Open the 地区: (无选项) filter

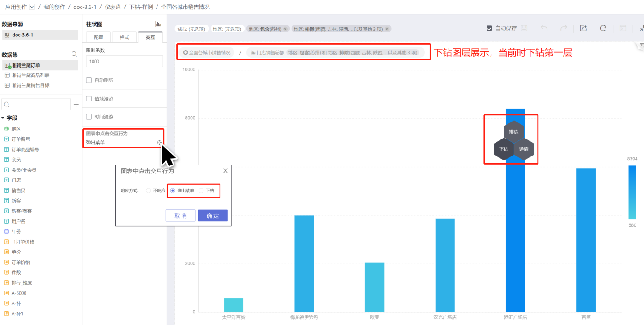pos(227,29)
